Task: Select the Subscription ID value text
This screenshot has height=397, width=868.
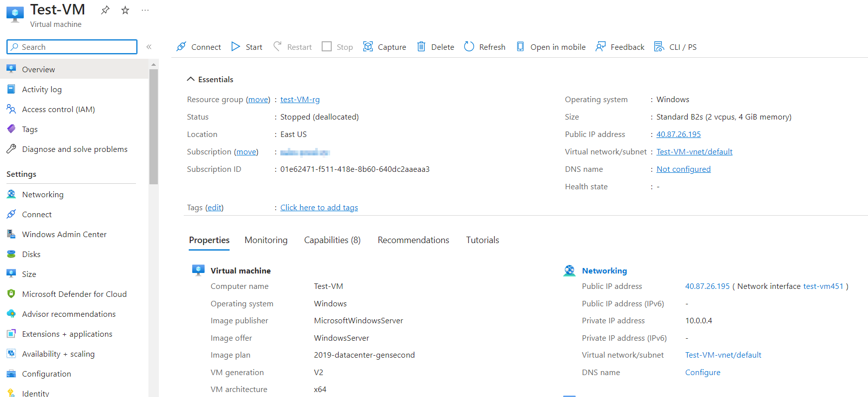Action: 355,169
